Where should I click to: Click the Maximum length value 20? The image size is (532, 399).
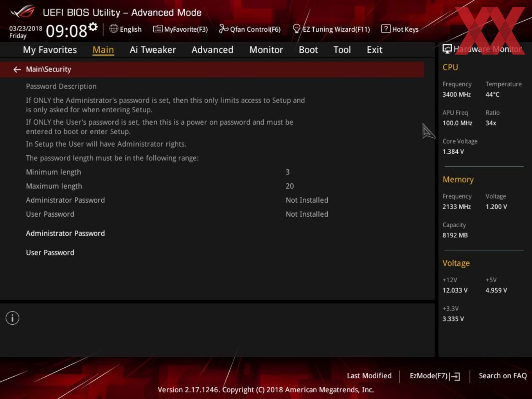290,186
